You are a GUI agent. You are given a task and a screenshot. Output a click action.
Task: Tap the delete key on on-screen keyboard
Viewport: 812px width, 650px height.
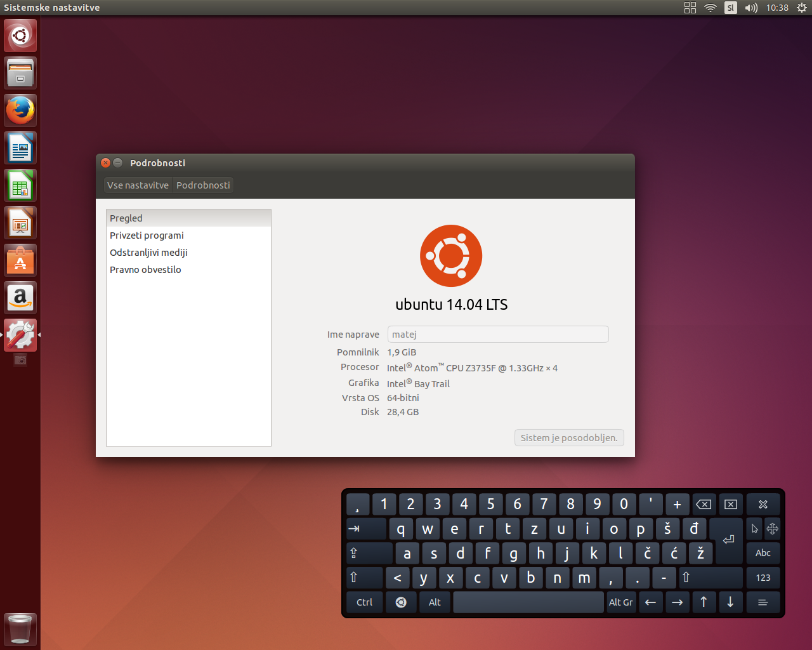coord(731,504)
